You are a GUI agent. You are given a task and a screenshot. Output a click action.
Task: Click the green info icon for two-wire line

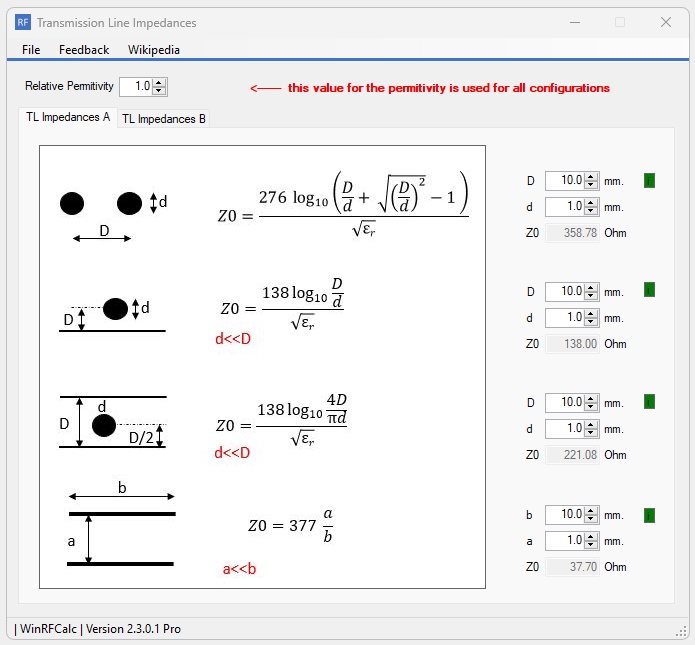[649, 181]
